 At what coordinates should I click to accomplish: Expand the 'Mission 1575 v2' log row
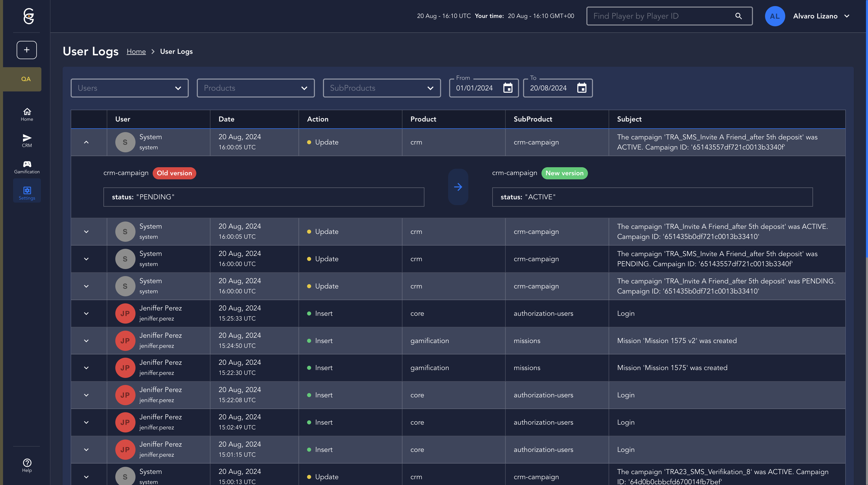pyautogui.click(x=86, y=341)
